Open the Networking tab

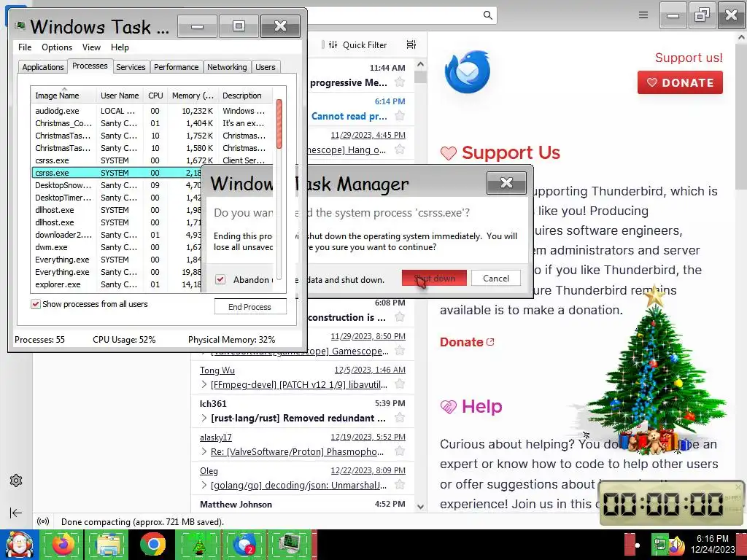(227, 67)
